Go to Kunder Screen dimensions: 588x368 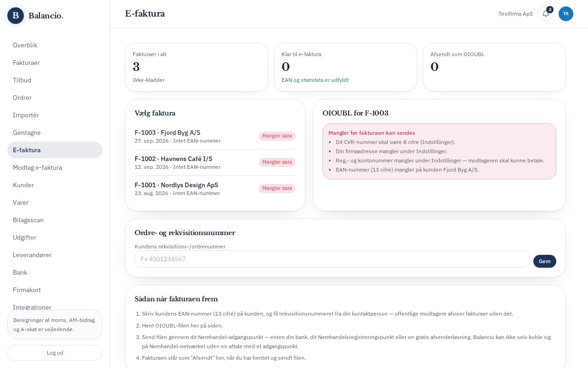[55, 185]
